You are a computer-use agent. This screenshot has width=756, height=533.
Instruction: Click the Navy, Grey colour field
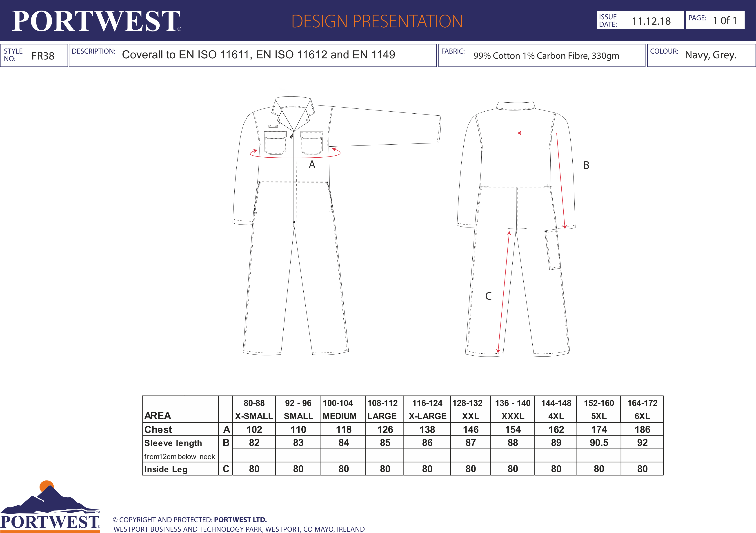[x=710, y=55]
